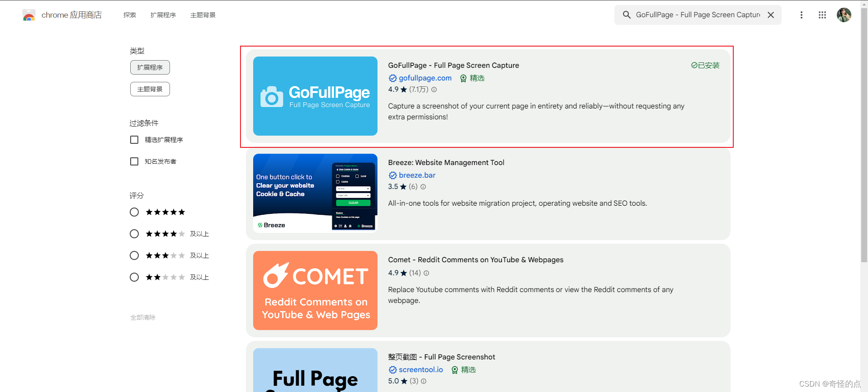Click the 4.9 rating of GoFullPage
868x392 pixels.
pos(393,90)
